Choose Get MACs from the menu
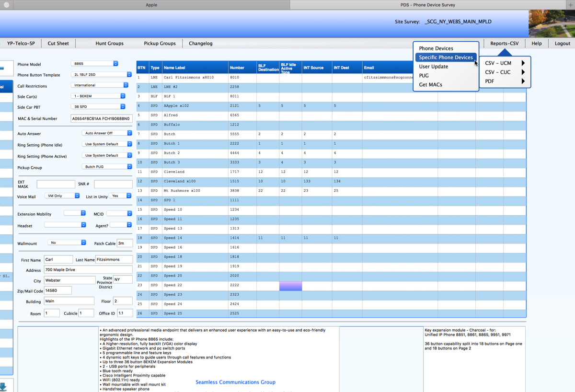 click(x=430, y=85)
